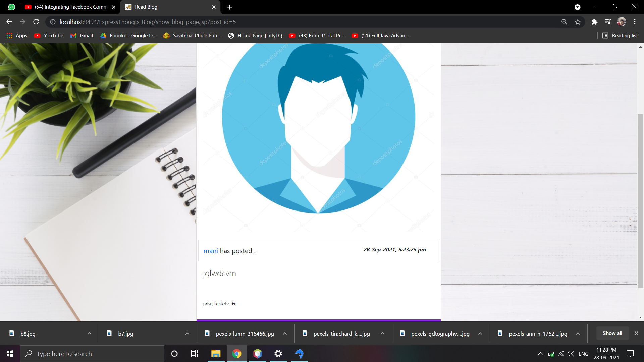Show hidden system tray icons
The width and height of the screenshot is (644, 362).
pyautogui.click(x=540, y=354)
